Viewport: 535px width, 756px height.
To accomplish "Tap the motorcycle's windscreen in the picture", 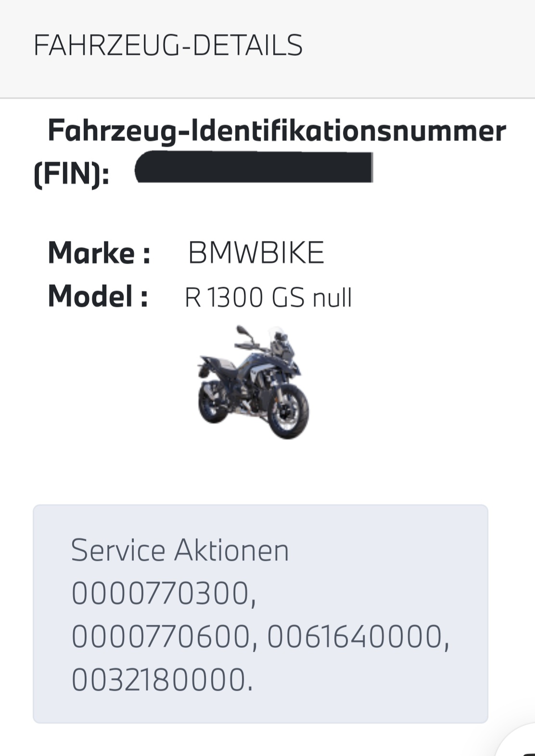I will click(x=278, y=337).
